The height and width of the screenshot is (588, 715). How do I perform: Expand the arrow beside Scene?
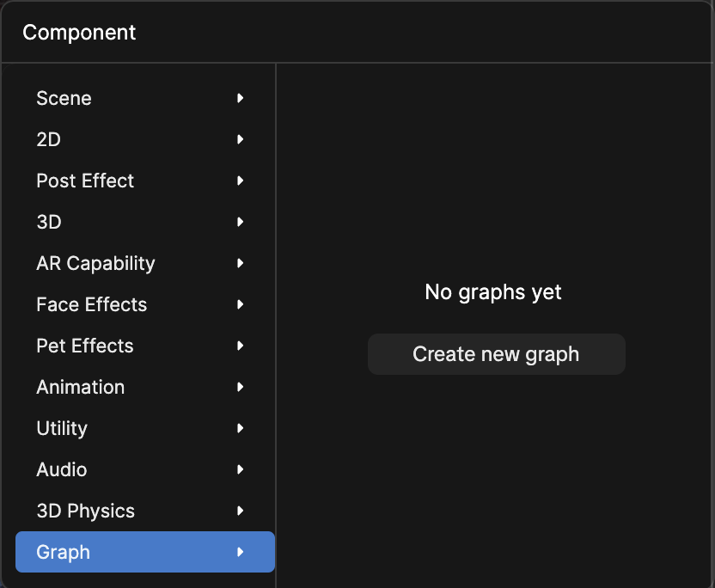point(241,98)
